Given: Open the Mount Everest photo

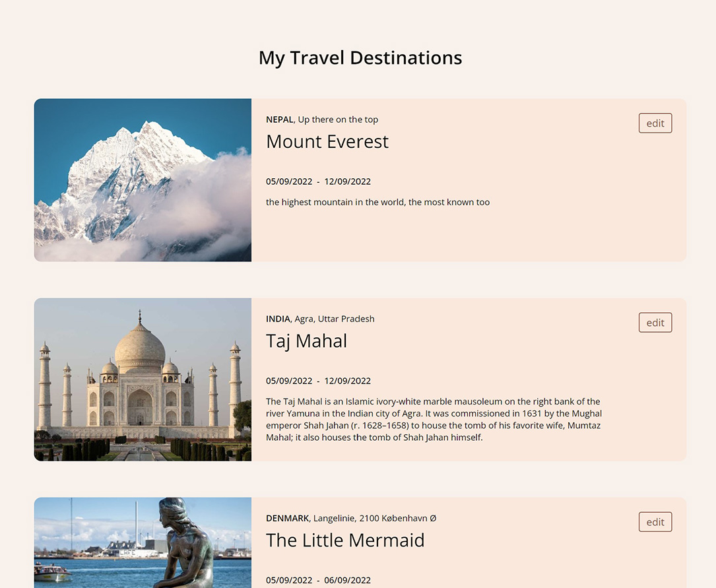Looking at the screenshot, I should pos(143,180).
